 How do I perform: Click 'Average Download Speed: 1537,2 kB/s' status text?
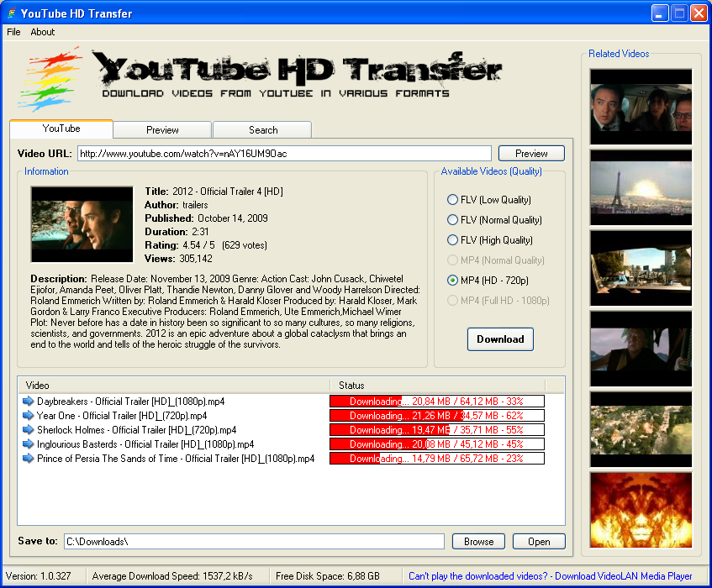[x=172, y=575]
